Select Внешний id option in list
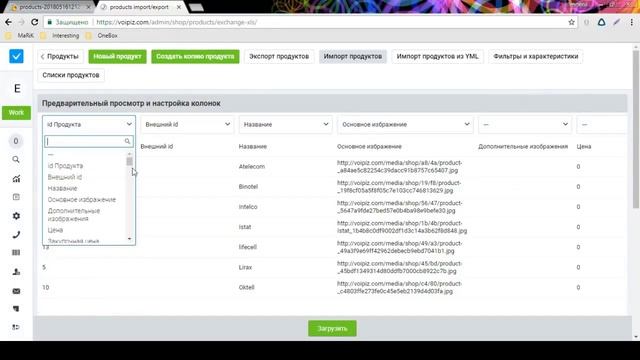Image resolution: width=640 pixels, height=360 pixels. point(65,177)
